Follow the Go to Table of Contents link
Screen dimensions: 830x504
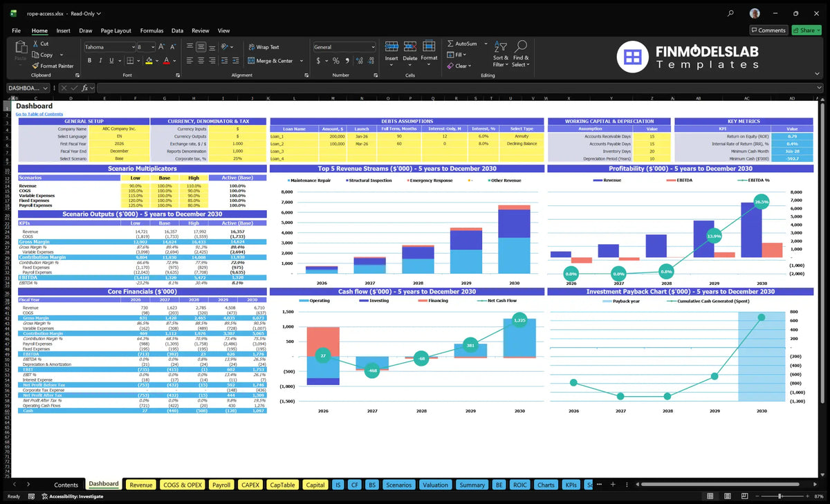39,113
